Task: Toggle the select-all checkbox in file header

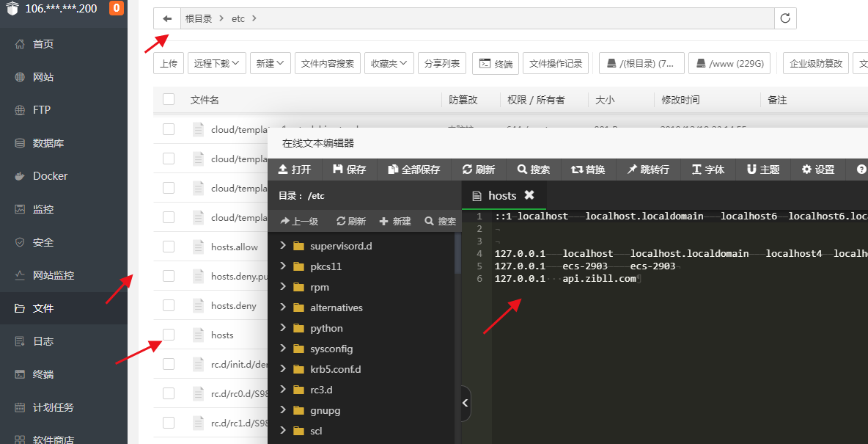Action: 169,100
